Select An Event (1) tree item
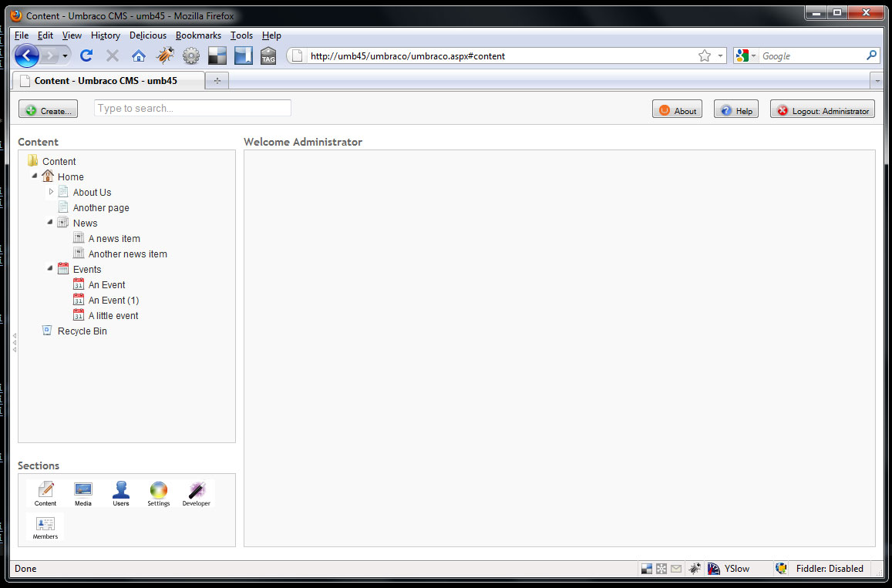This screenshot has width=892, height=588. [114, 300]
